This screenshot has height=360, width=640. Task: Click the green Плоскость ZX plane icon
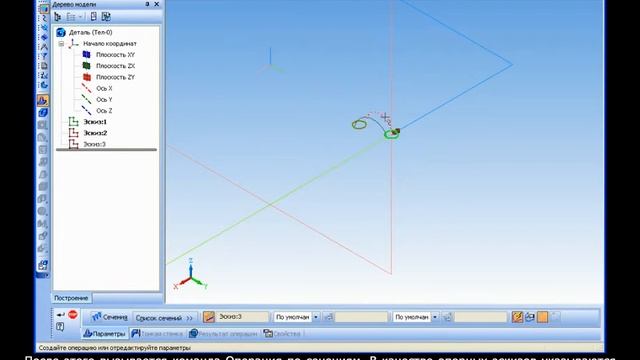point(86,65)
